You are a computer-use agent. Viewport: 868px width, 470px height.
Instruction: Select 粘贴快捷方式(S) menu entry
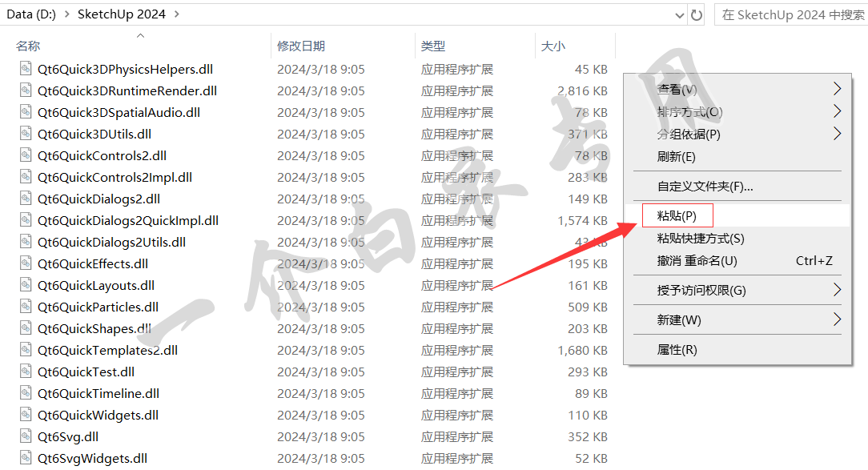[x=737, y=239]
